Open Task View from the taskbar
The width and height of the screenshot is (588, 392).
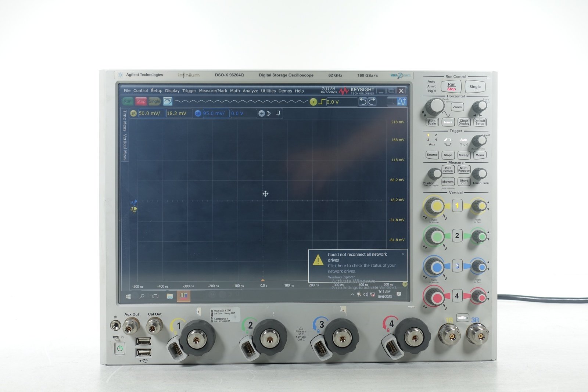pos(155,296)
